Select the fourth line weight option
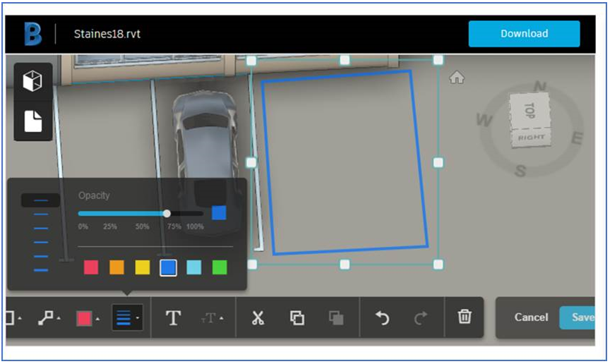Image resolution: width=610 pixels, height=364 pixels. 41,242
